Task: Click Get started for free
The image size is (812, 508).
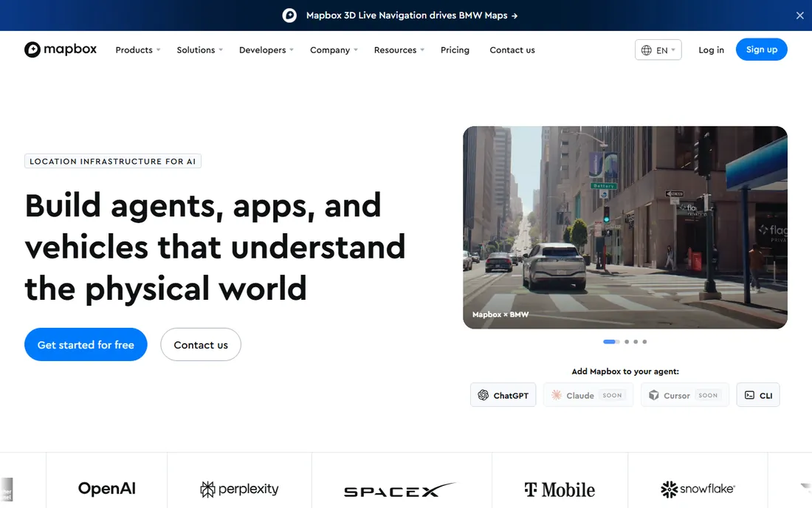Action: [86, 344]
